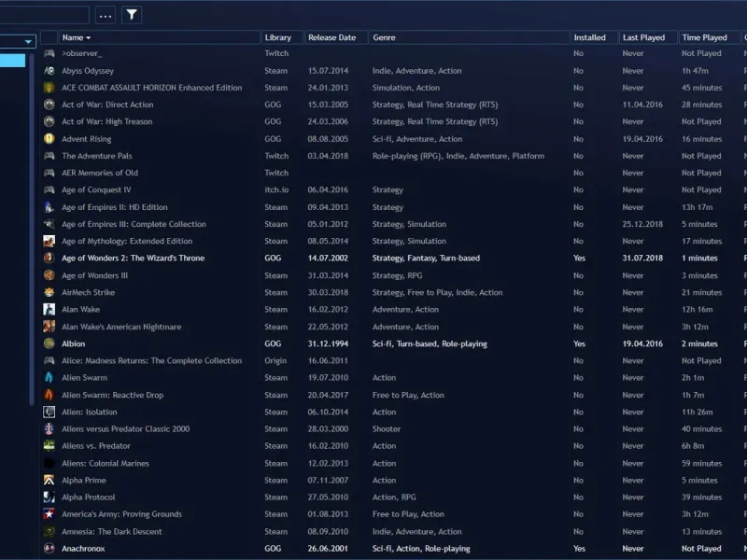The image size is (747, 560).
Task: Click Alan Wake's American Nightmare icon
Action: tap(49, 327)
